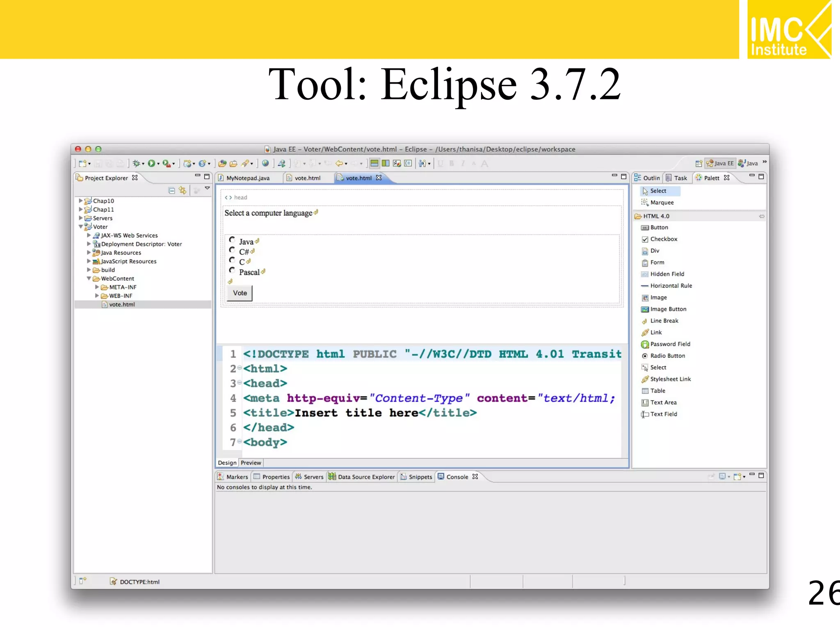
Task: Open the Outline view tab
Action: coord(647,178)
